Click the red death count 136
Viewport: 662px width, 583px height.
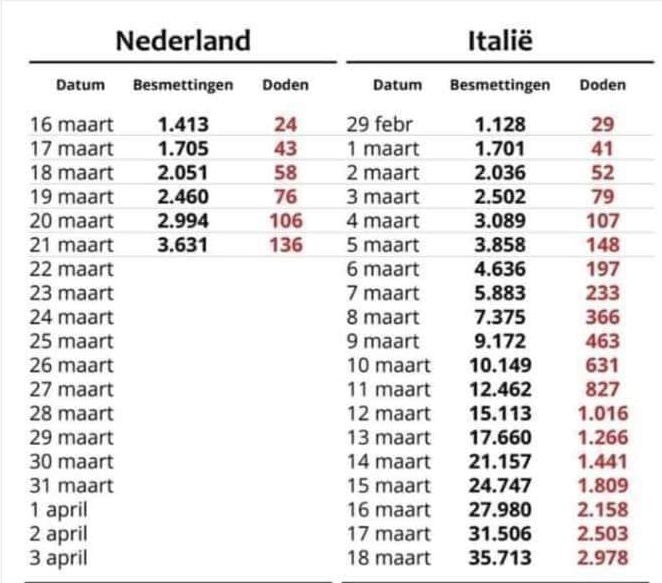[285, 245]
